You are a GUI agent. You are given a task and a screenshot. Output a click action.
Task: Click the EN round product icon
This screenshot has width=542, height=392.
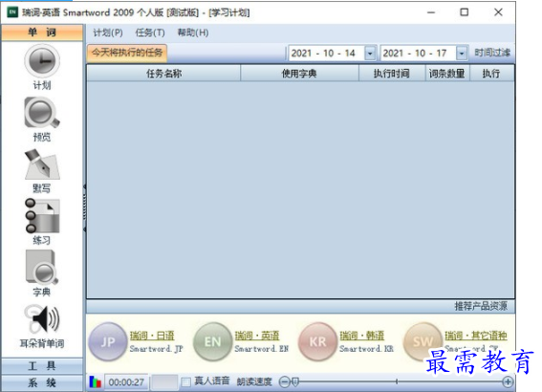[212, 341]
